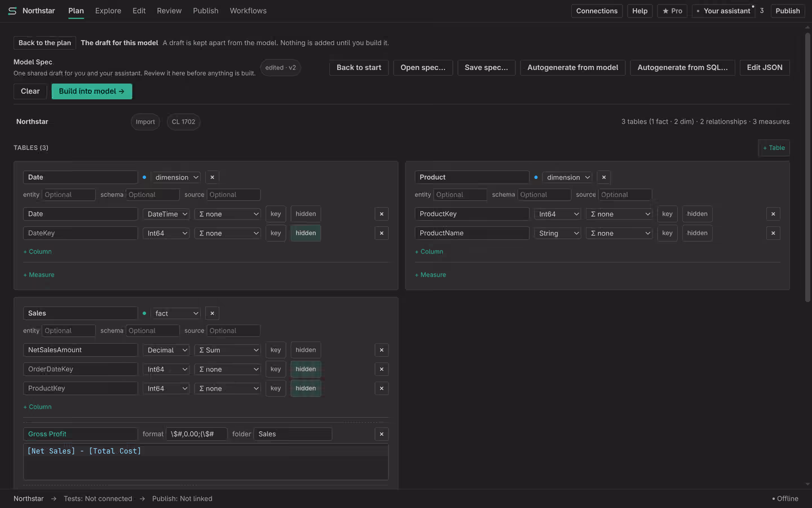Viewport: 812px width, 508px height.
Task: Toggle key for the Date column
Action: click(x=276, y=214)
